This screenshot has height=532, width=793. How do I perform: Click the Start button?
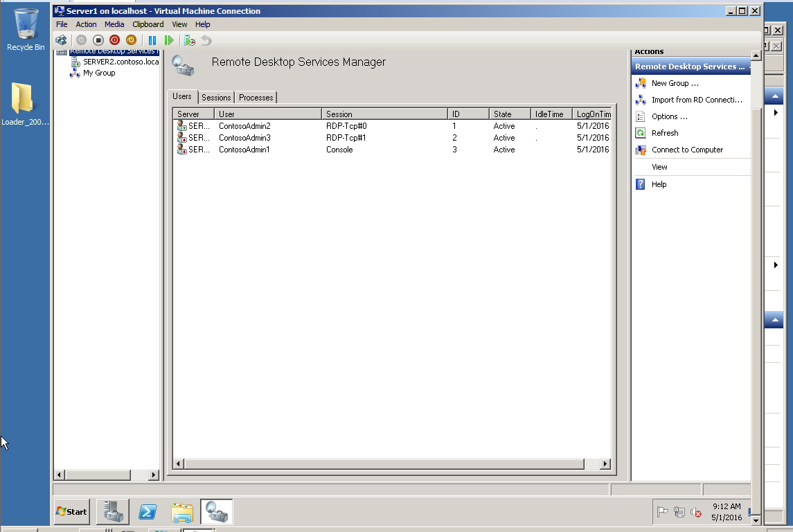click(71, 512)
